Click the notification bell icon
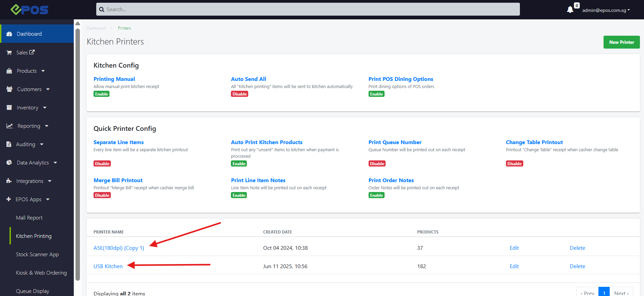644x296 pixels. click(x=570, y=10)
